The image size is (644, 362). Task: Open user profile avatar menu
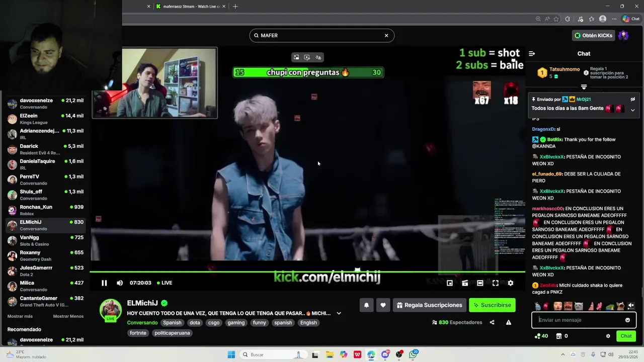coord(623,36)
